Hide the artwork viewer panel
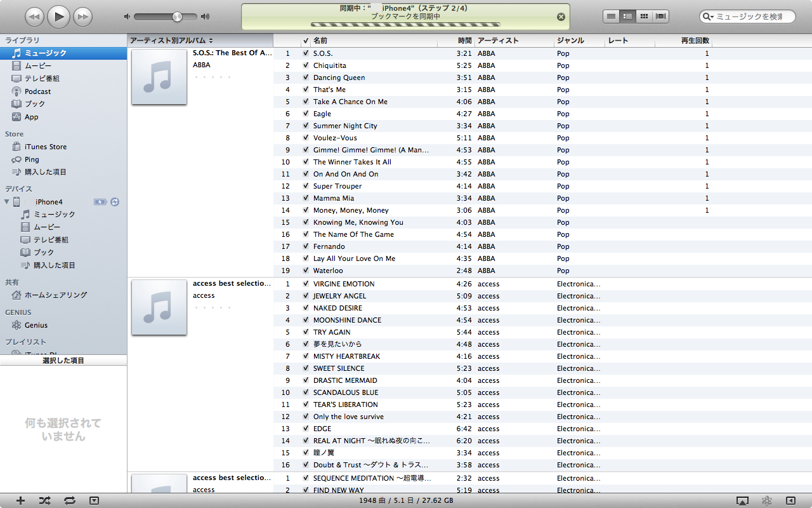The height and width of the screenshot is (508, 812). 94,500
